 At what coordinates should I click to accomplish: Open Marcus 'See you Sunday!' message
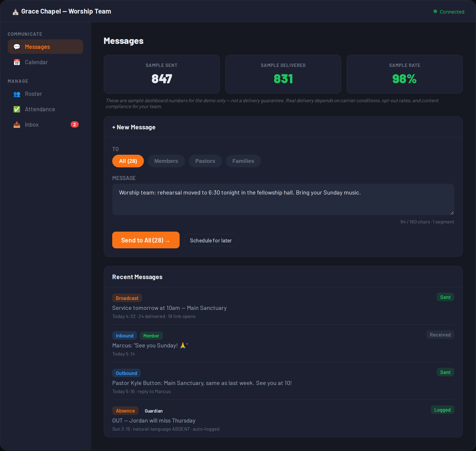(283, 343)
